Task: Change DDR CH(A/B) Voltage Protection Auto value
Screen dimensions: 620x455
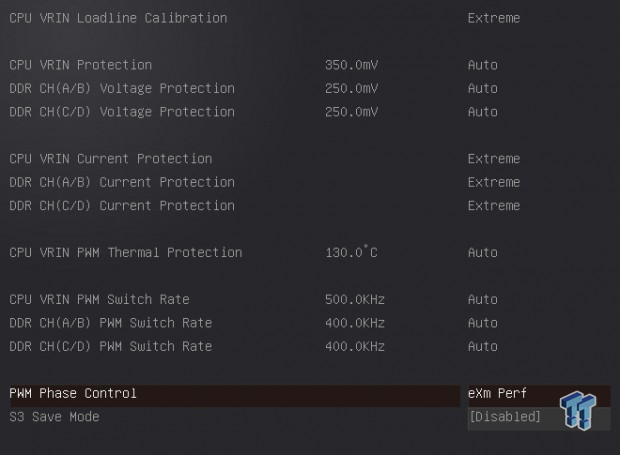Action: [x=482, y=89]
